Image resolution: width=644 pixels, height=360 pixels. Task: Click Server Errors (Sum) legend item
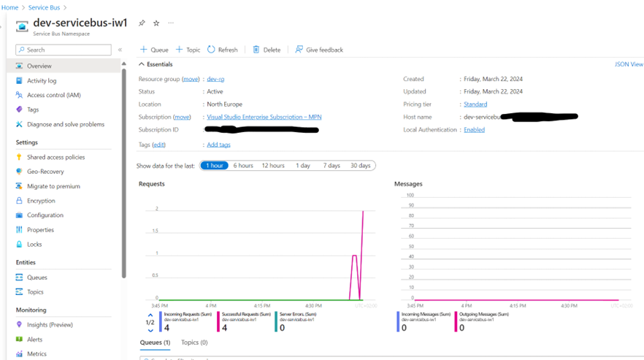tap(296, 322)
